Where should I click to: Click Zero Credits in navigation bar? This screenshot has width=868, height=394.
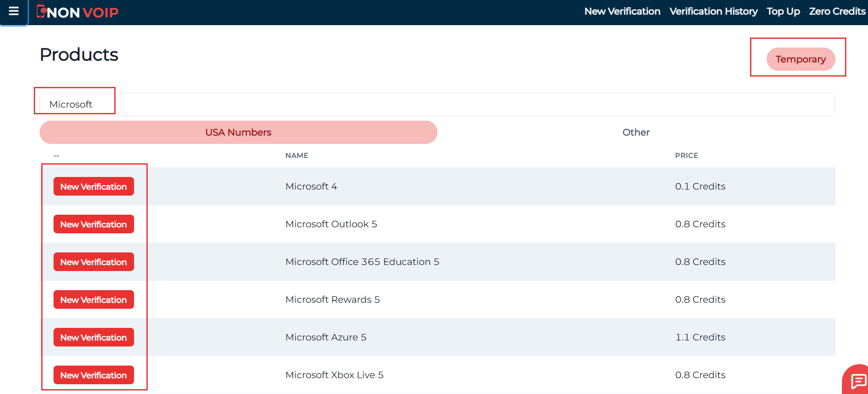(x=837, y=12)
